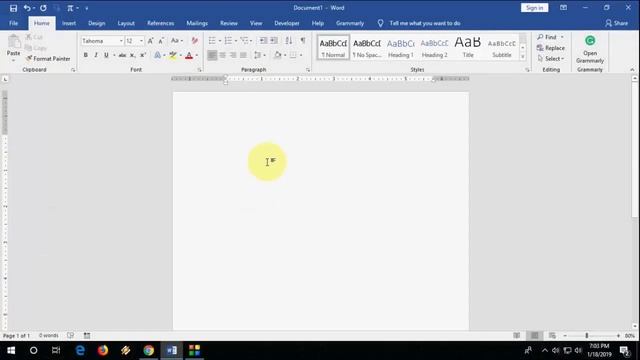The height and width of the screenshot is (360, 640).
Task: Open the Select dropdown in the Editing group
Action: (x=551, y=58)
